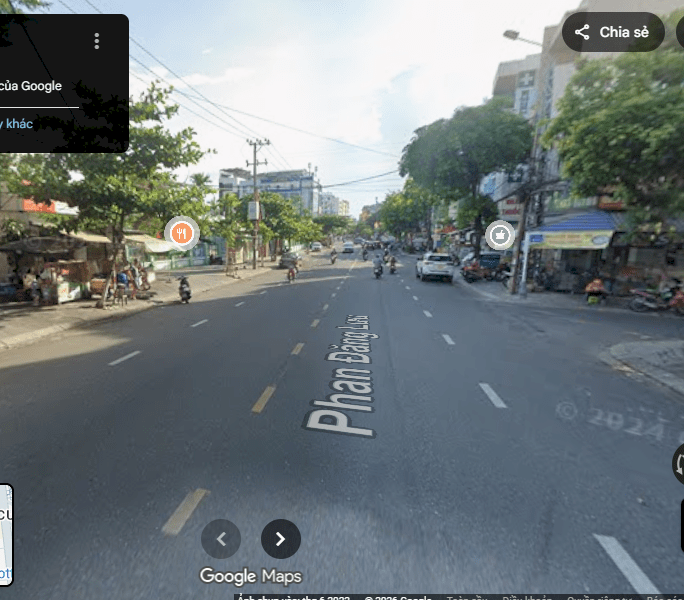684x600 pixels.
Task: Open the 'Điều khoản' terms link
Action: click(x=526, y=597)
